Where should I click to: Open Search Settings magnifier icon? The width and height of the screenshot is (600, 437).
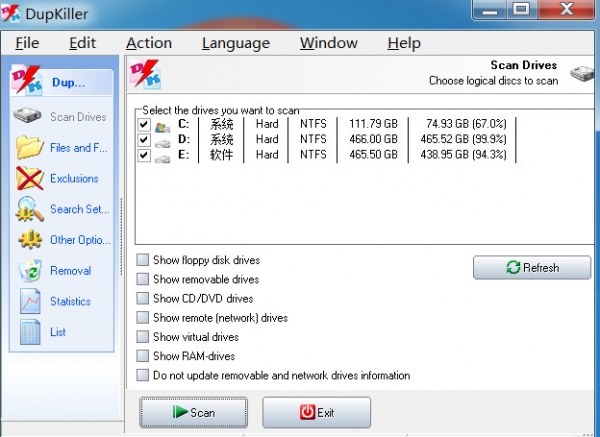click(x=29, y=210)
